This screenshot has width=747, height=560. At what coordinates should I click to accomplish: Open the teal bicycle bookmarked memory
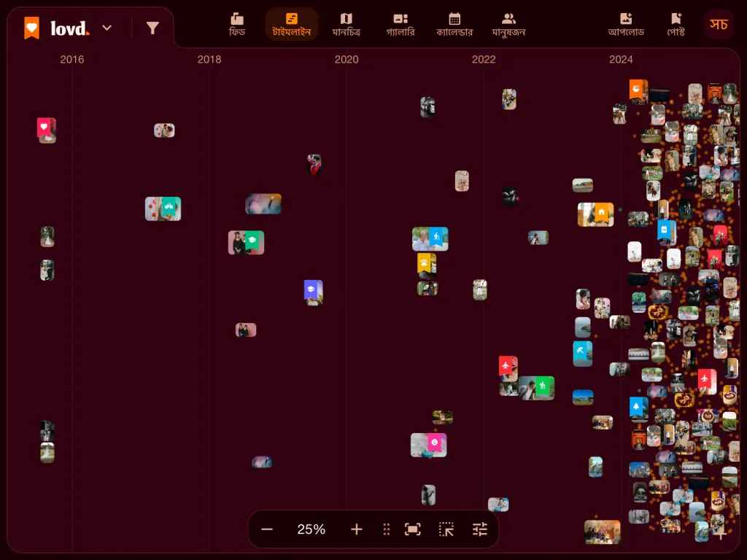[163, 209]
